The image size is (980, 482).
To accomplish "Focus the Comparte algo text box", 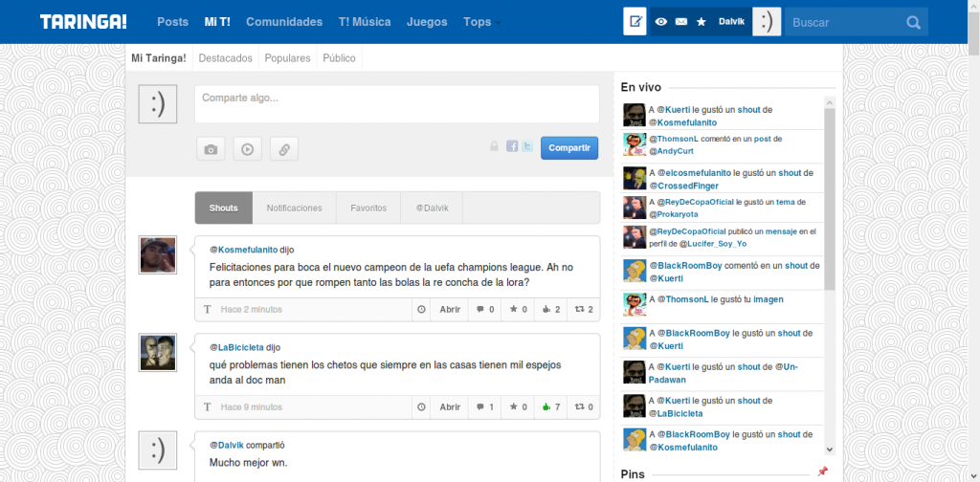I will tap(397, 104).
